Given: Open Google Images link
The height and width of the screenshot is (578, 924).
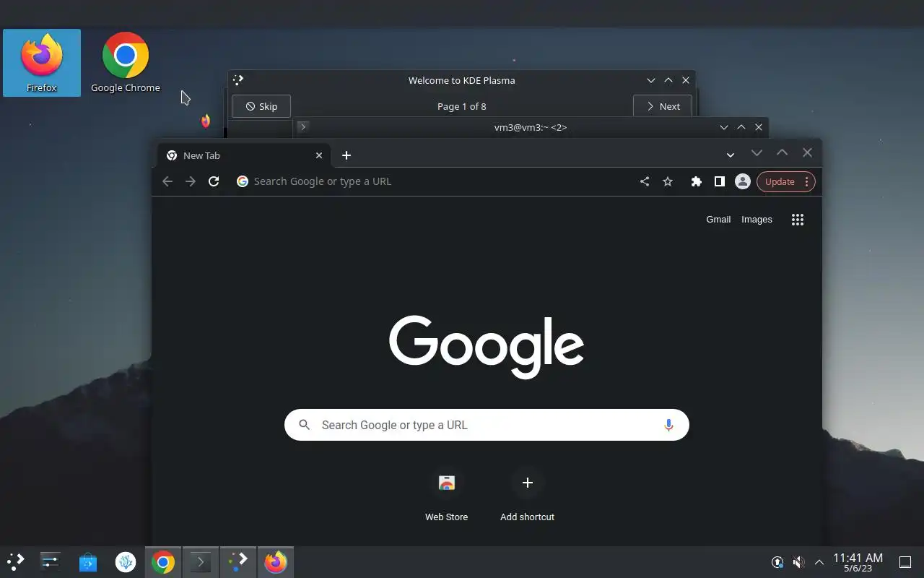Looking at the screenshot, I should pos(757,220).
